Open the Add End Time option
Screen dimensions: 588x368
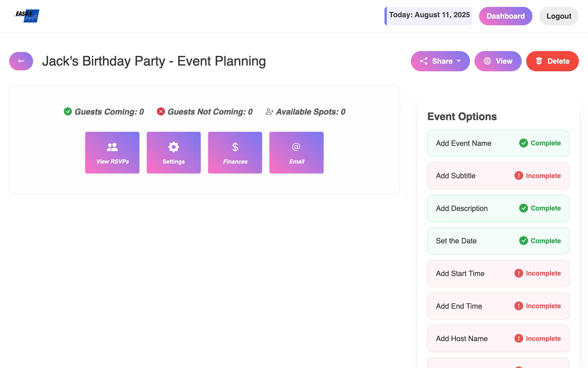tap(498, 306)
